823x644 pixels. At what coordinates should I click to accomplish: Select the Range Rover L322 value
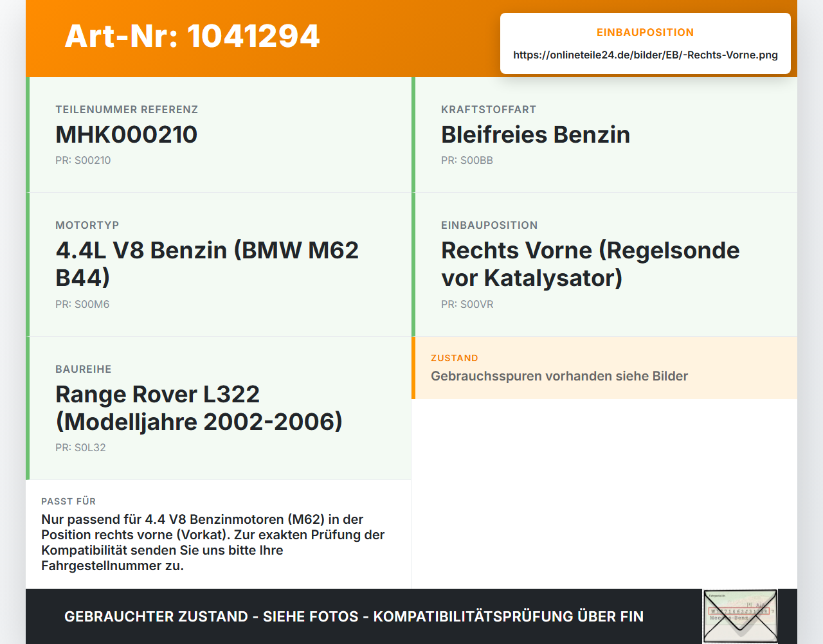199,407
